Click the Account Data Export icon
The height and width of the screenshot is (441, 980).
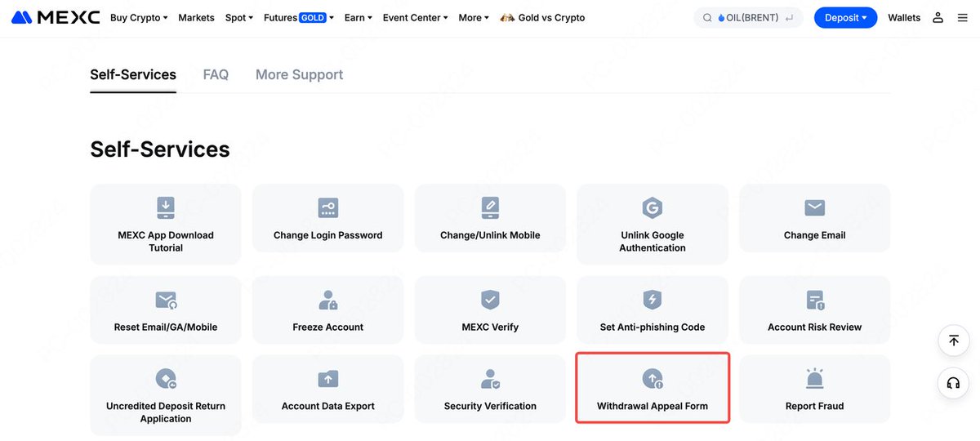point(328,379)
